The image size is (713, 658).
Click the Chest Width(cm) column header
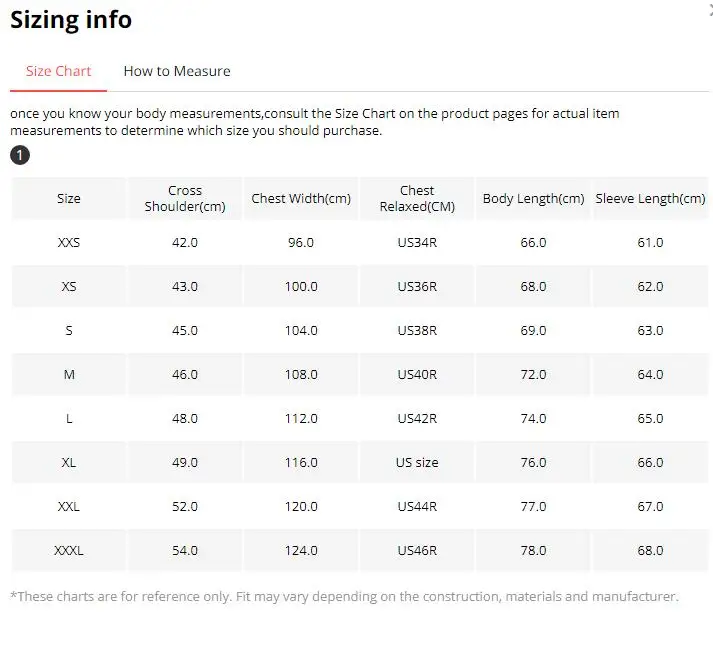coord(301,198)
